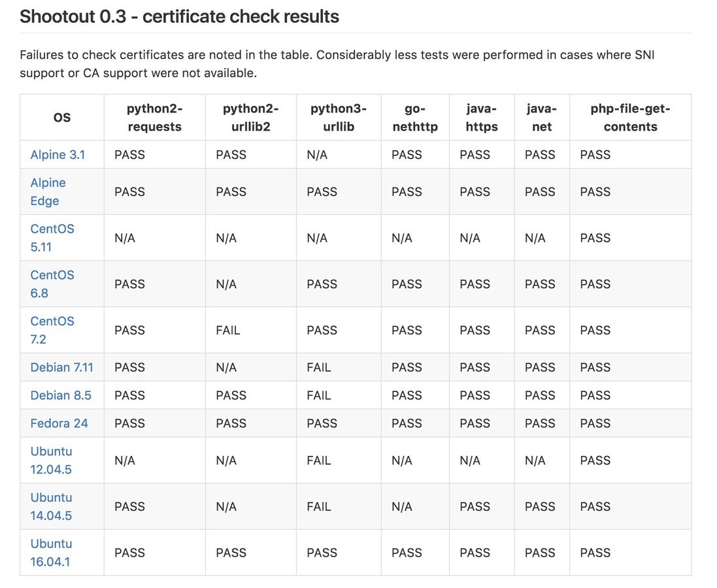Open the Alpine Edge link

point(48,191)
